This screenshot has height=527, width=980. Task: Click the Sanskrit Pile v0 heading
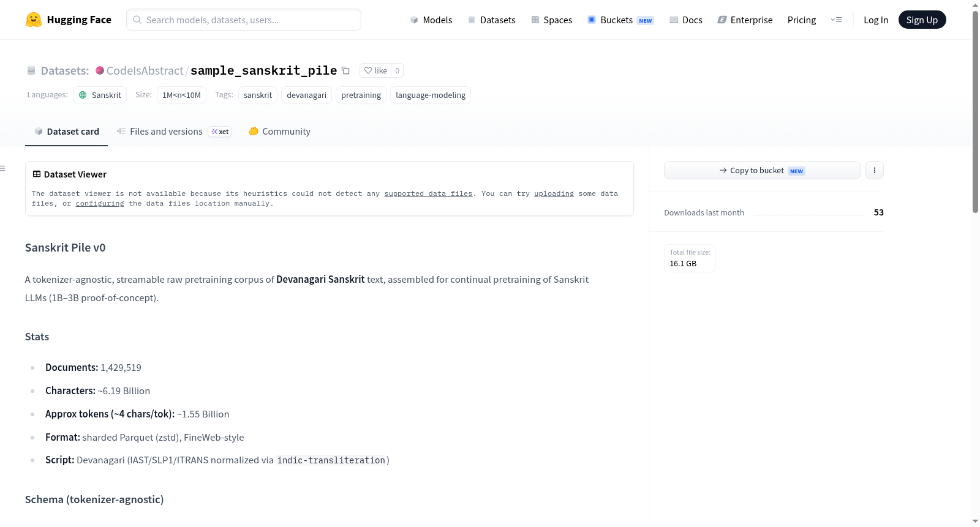tap(65, 247)
